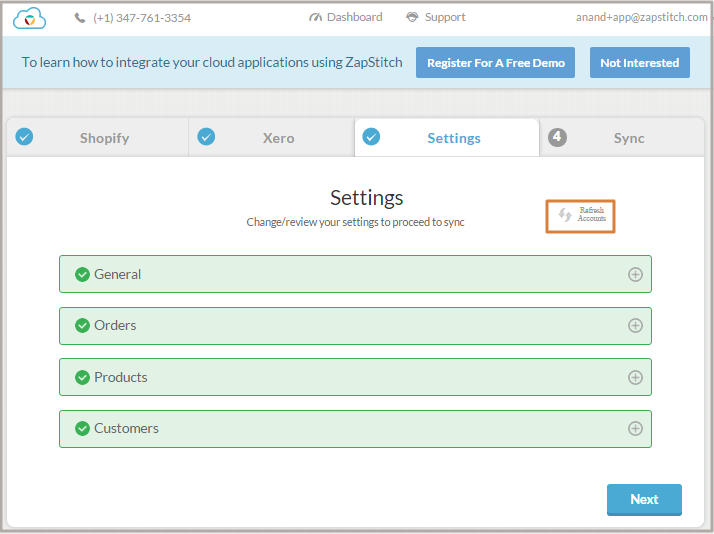Viewport: 714px width, 534px height.
Task: Click the Dashboard gauge icon
Action: click(315, 17)
